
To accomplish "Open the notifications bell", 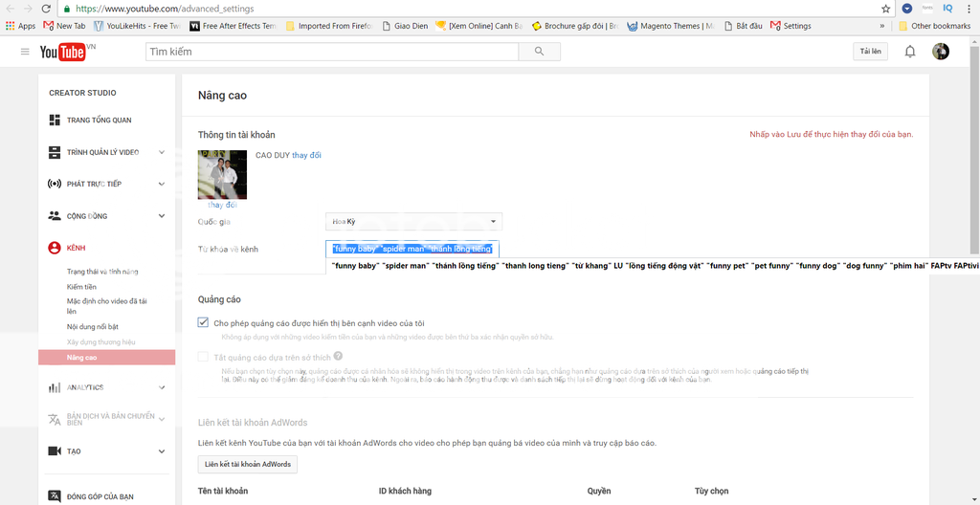I will click(910, 52).
